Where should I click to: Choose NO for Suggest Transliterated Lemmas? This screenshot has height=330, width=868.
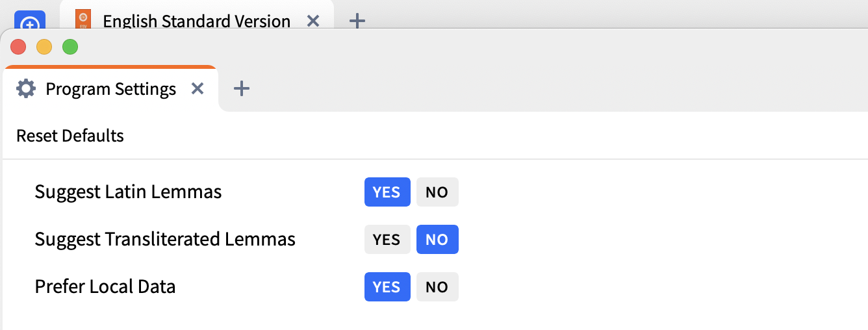(x=437, y=240)
